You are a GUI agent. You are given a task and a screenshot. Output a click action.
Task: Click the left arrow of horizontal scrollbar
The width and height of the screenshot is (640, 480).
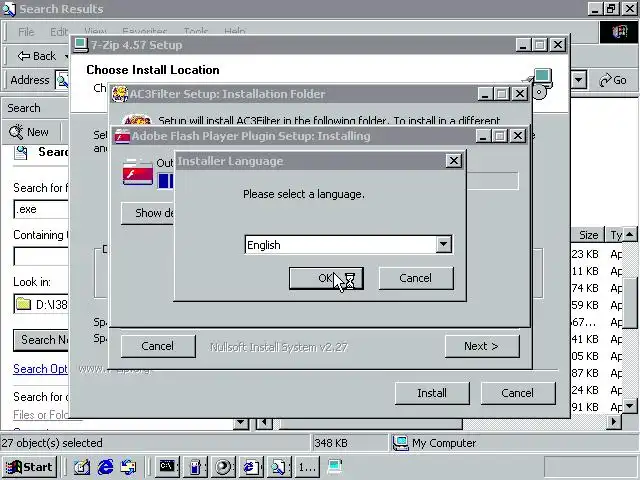264,422
